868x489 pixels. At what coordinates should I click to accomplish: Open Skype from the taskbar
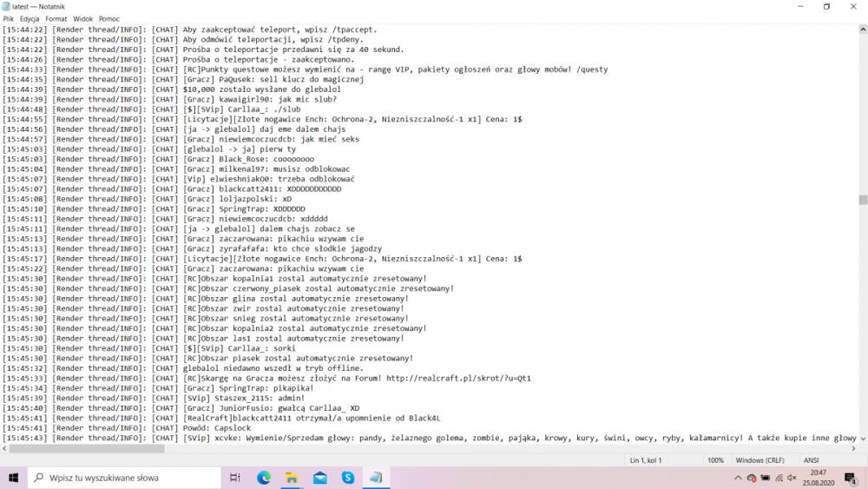tap(348, 478)
